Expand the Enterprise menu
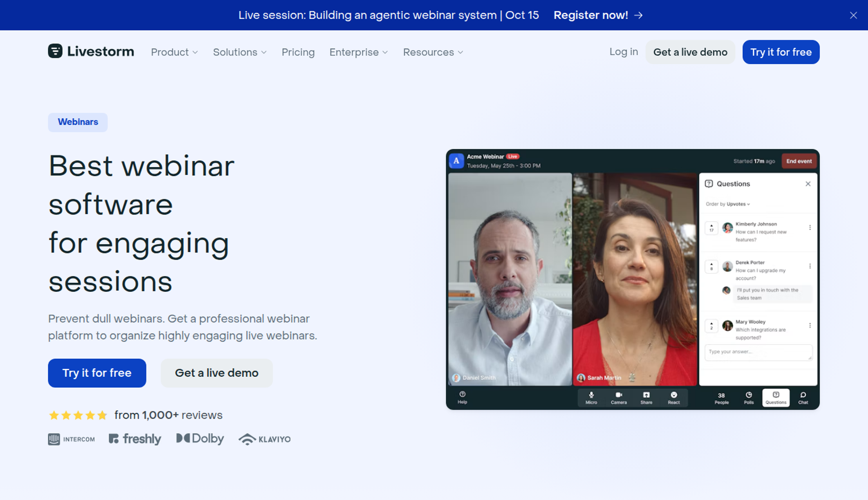Viewport: 868px width, 500px height. tap(359, 52)
